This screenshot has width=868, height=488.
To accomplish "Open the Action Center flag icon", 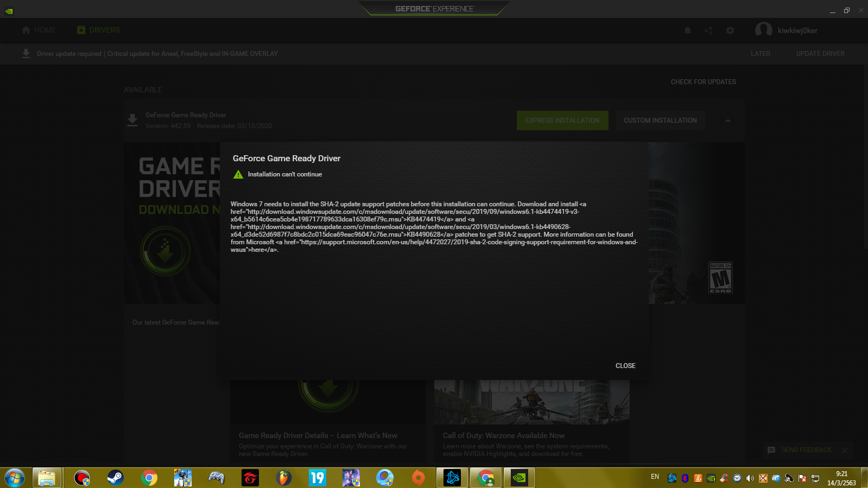I will (802, 478).
